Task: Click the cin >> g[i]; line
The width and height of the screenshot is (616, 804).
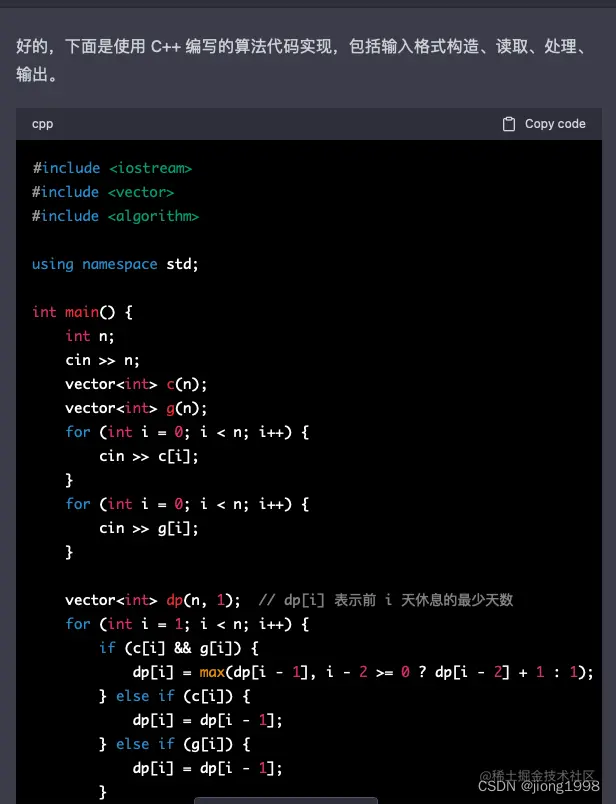Action: 149,528
